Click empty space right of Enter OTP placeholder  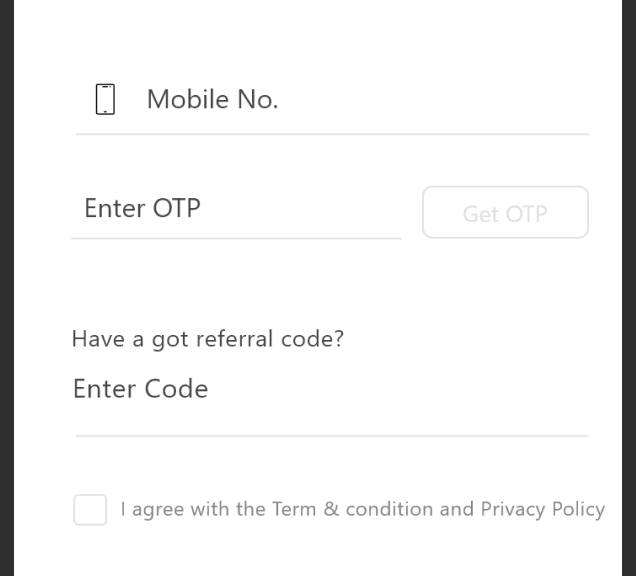(302, 208)
